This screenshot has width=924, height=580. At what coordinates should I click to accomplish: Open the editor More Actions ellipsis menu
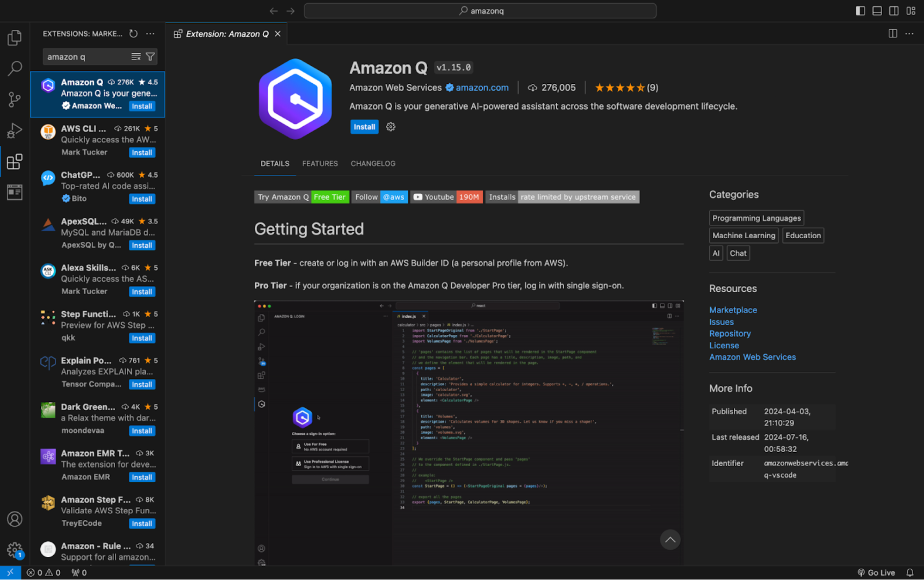(x=909, y=33)
